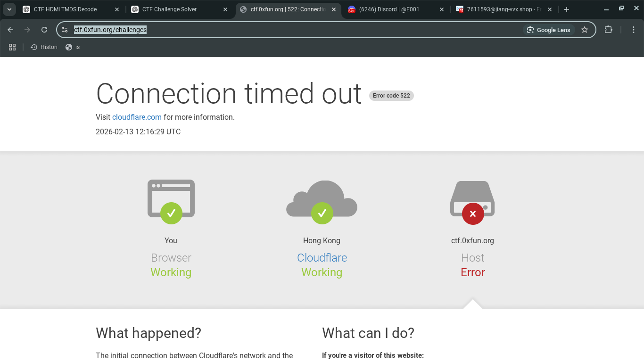
Task: Open a new tab with plus button
Action: [x=567, y=9]
